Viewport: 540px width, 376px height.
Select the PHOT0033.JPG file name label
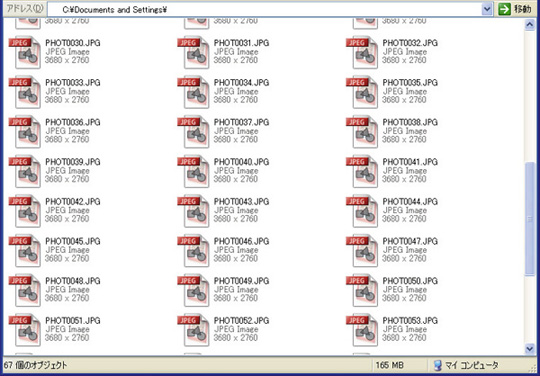tap(73, 83)
